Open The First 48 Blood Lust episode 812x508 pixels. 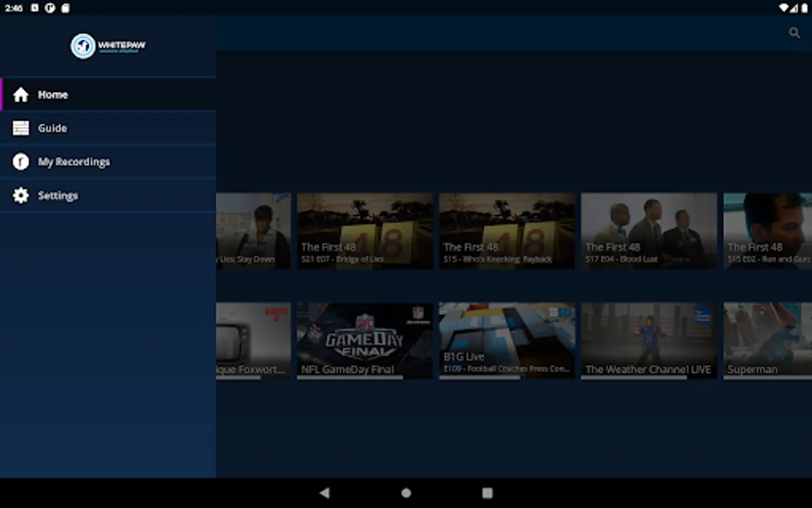pos(649,231)
